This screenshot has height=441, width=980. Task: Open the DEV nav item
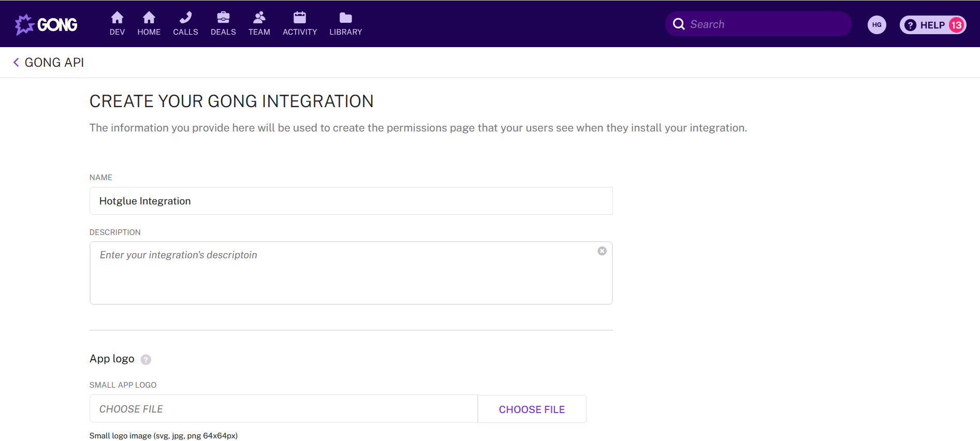[117, 24]
